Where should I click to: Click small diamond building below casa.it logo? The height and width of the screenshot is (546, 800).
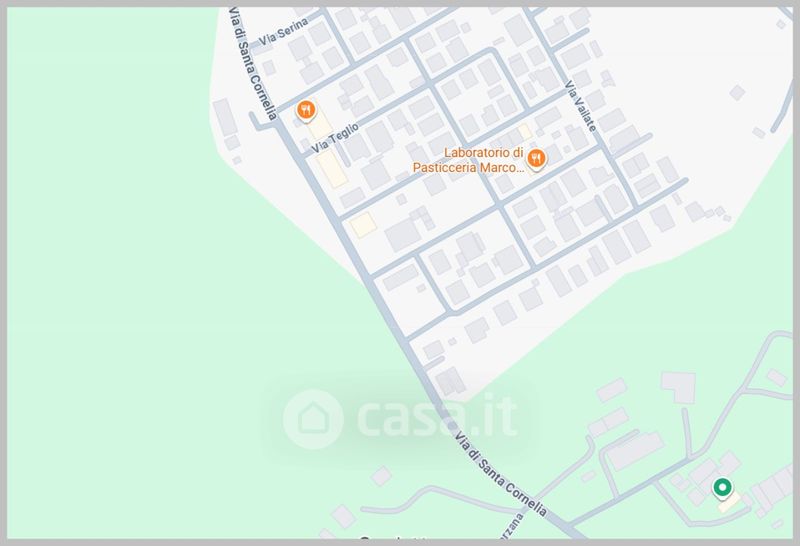point(382,476)
